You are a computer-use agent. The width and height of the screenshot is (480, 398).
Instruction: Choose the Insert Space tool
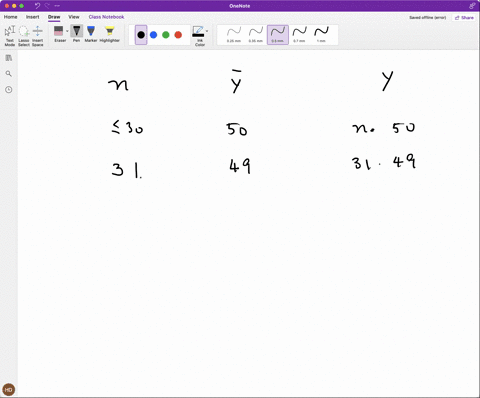(37, 35)
